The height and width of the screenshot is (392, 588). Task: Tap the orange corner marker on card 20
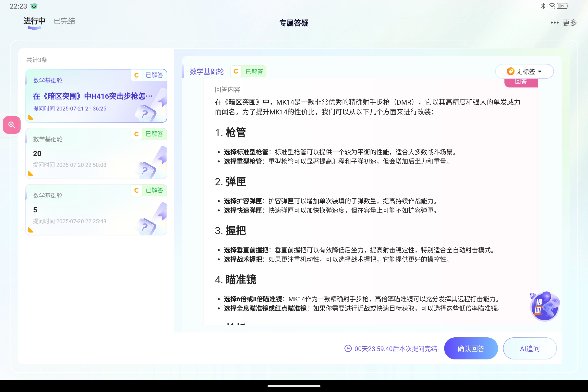point(31,174)
